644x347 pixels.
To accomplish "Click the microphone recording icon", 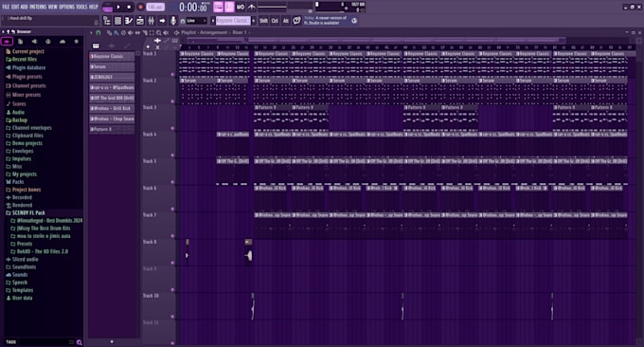I will click(x=173, y=21).
